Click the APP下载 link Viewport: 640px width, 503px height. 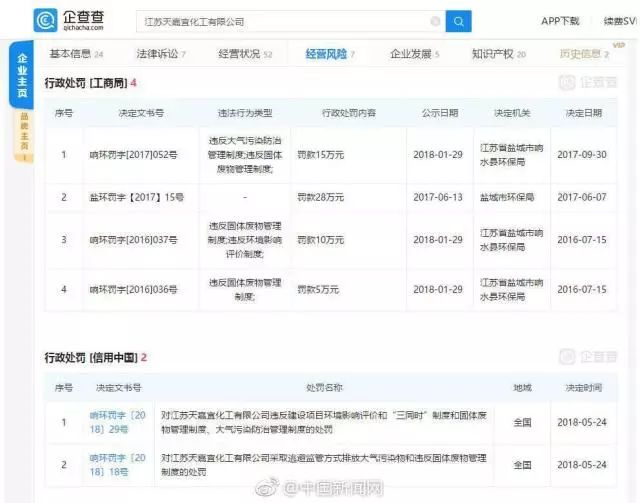tap(559, 21)
